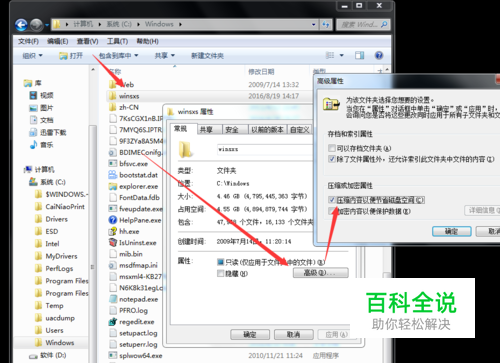The height and width of the screenshot is (363, 500).
Task: Switch to the 共享 tab in properties
Action: [x=209, y=130]
